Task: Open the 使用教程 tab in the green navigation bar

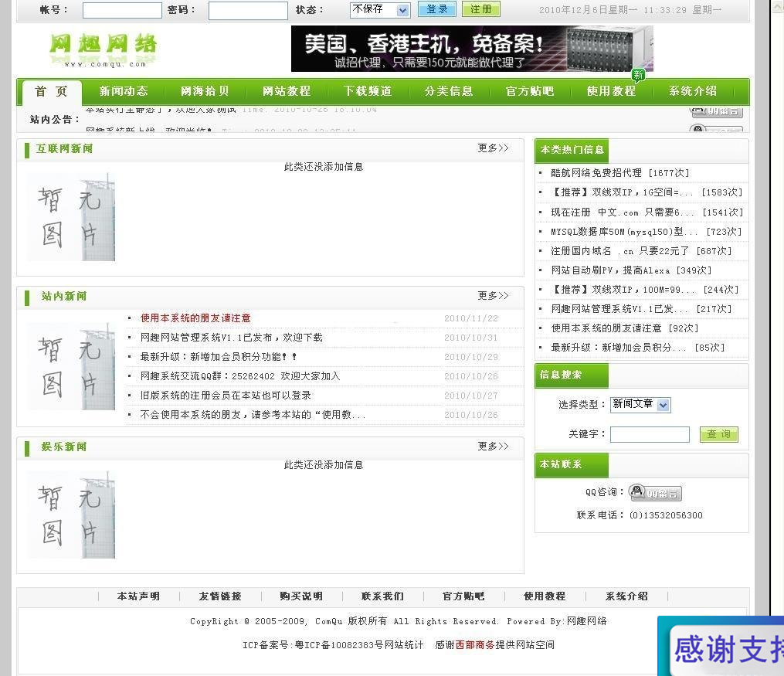Action: point(611,91)
